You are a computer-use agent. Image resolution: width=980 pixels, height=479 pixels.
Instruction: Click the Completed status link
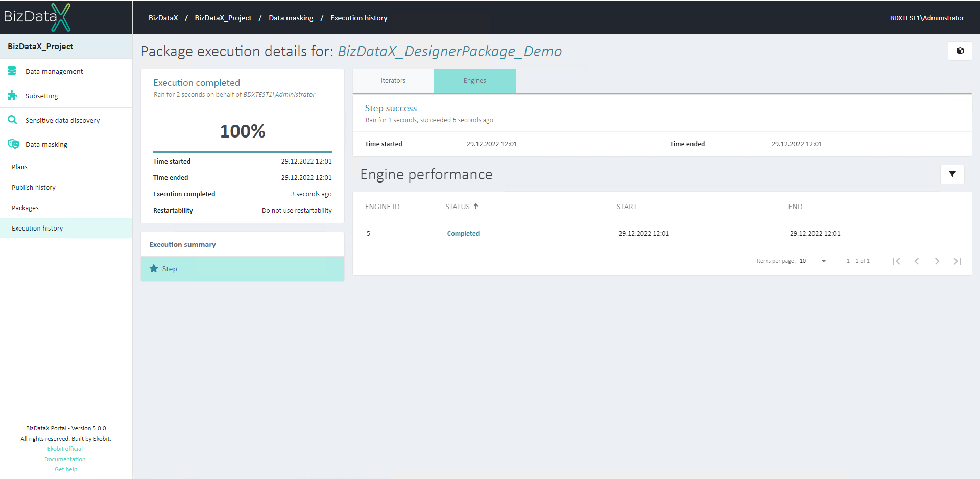(x=463, y=233)
